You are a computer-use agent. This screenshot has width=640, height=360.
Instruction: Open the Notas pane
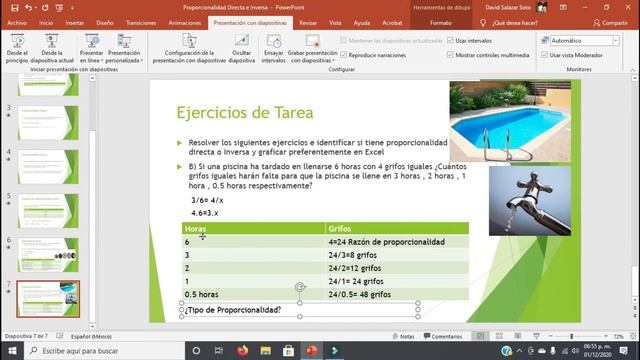click(403, 336)
